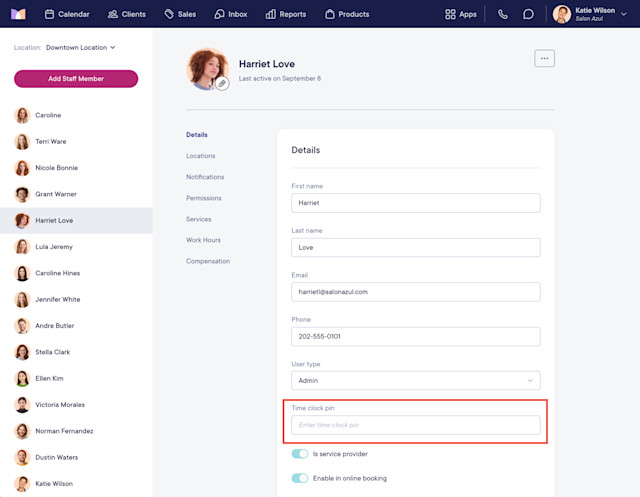
Task: Click Add Staff Member button
Action: [76, 79]
